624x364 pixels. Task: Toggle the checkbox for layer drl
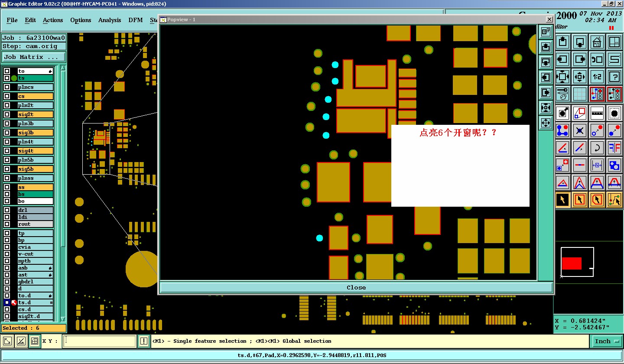(x=7, y=210)
